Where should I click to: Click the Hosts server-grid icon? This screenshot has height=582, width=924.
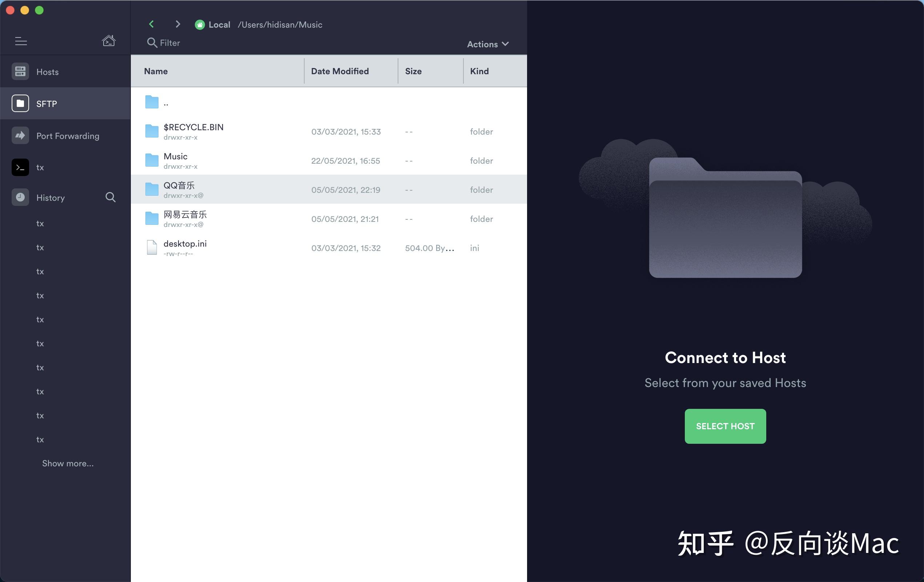click(x=20, y=71)
